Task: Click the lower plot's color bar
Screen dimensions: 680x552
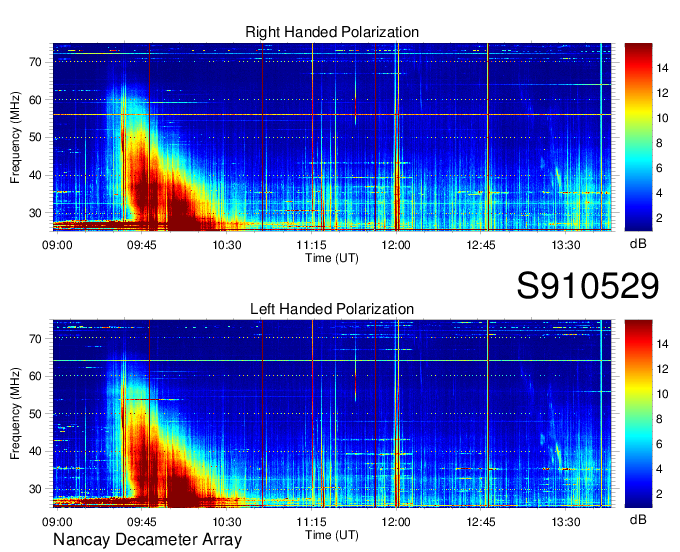Action: pos(638,414)
